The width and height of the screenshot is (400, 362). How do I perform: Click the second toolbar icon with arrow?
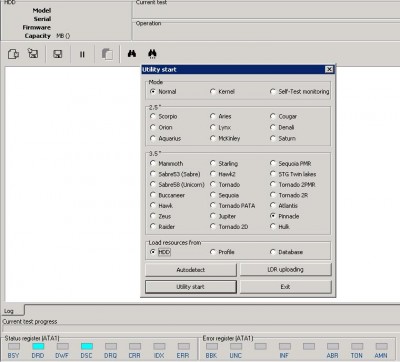(x=33, y=53)
